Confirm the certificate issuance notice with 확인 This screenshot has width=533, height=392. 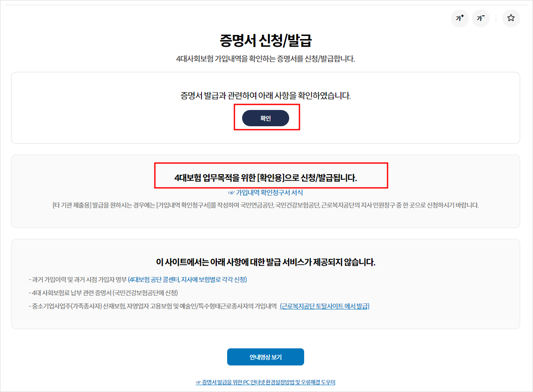[266, 118]
